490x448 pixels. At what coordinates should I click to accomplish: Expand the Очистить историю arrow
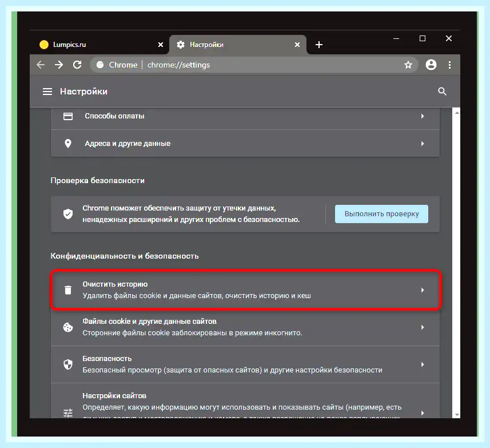(x=423, y=290)
